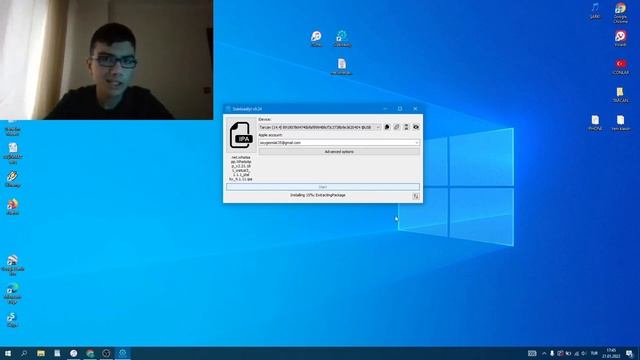
Task: Click the Start button in Sideloadly
Action: [x=323, y=187]
